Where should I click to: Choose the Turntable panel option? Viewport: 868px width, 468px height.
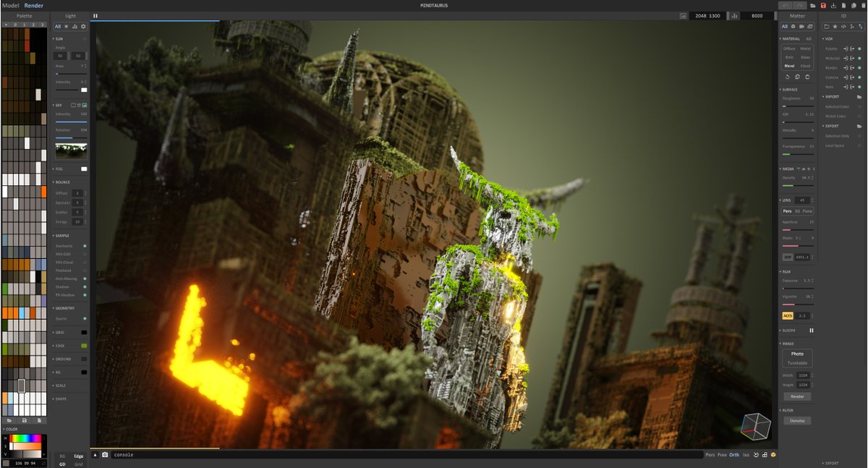797,362
